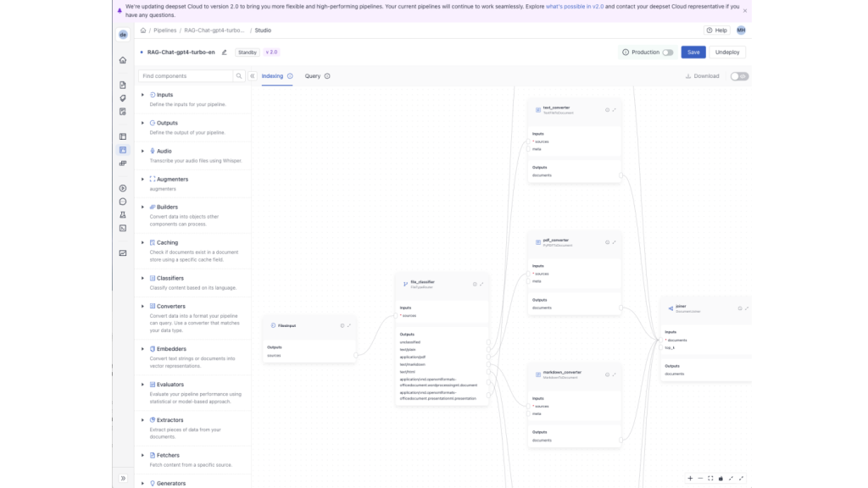Open info icon on file_classifier node

pos(475,284)
